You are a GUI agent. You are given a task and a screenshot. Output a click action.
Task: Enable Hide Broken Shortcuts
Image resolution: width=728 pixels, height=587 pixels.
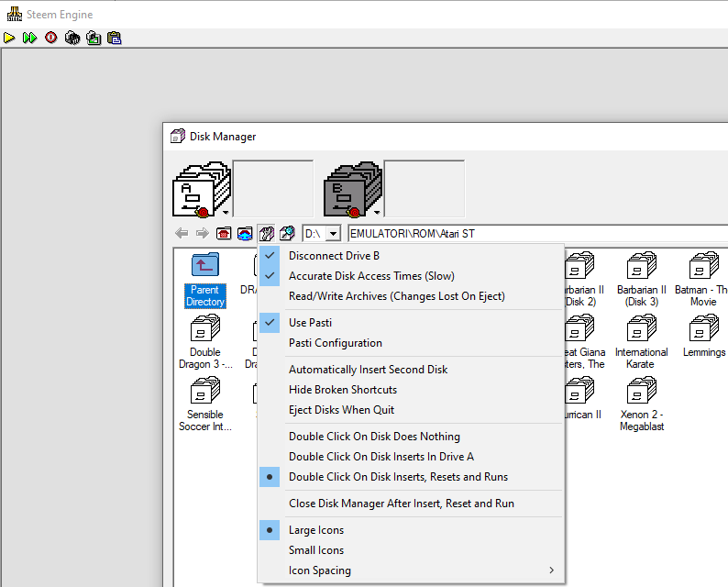[x=411, y=390]
